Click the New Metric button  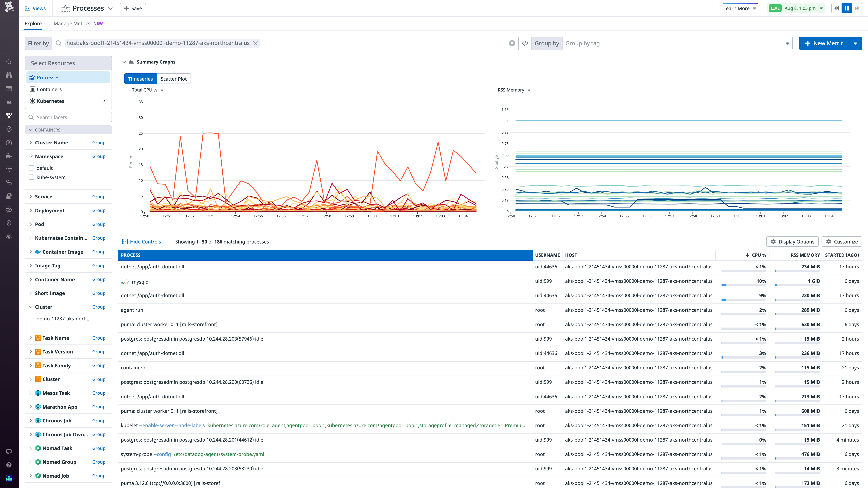pos(824,43)
